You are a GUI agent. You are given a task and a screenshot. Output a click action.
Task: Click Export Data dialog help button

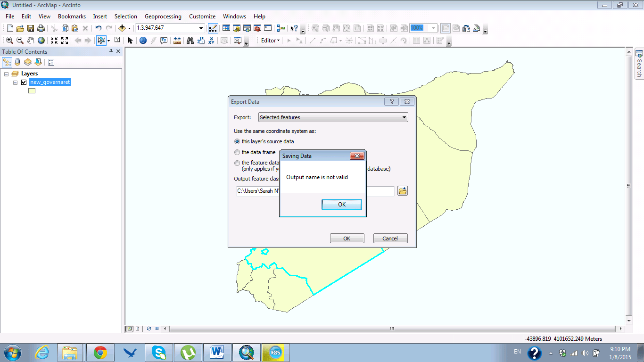coord(392,101)
